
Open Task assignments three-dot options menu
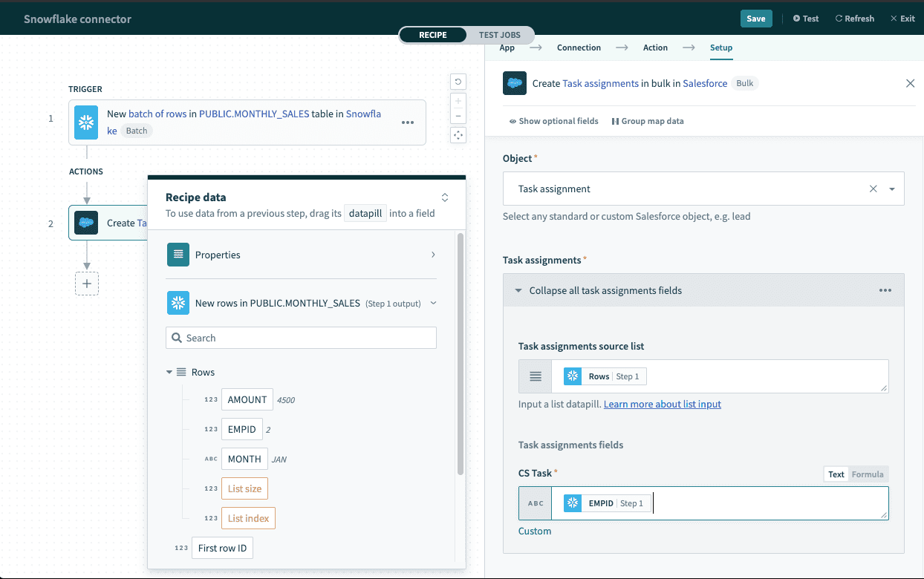pyautogui.click(x=885, y=290)
